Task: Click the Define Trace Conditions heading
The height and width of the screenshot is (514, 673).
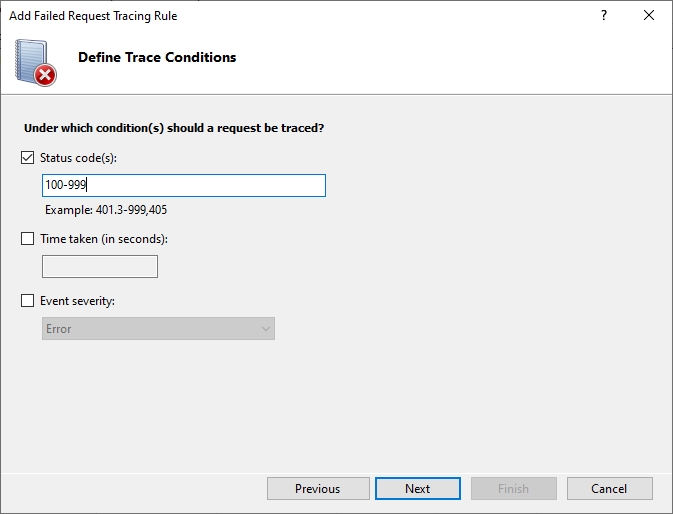Action: (x=157, y=57)
